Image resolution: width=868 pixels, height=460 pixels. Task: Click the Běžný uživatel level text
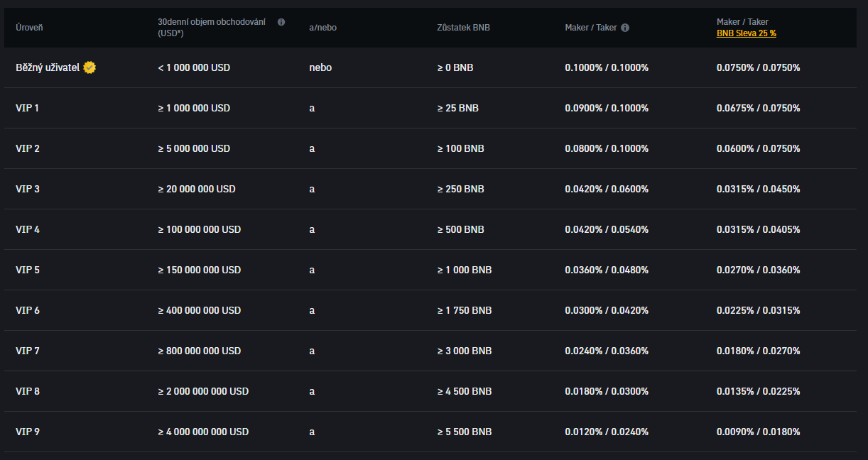pyautogui.click(x=48, y=67)
